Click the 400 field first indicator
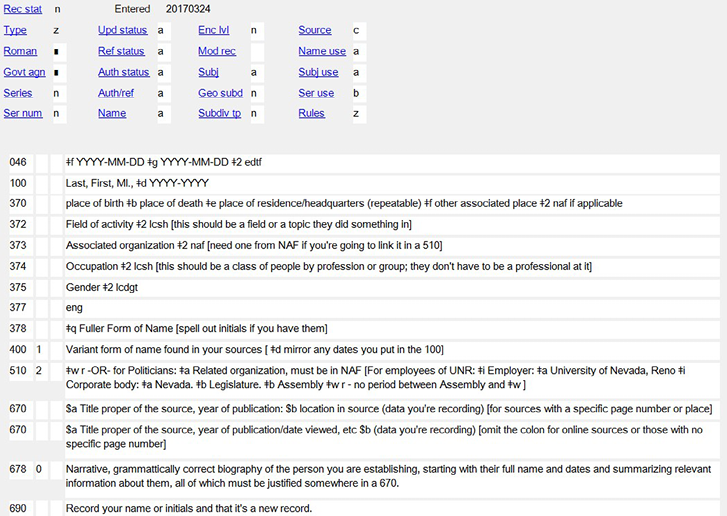Image resolution: width=727 pixels, height=516 pixels. coord(40,350)
